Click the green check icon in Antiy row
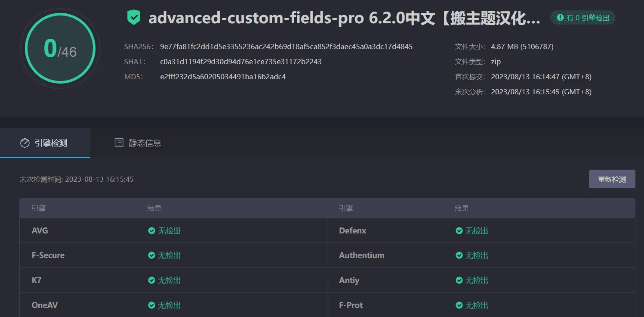644x317 pixels. [459, 280]
